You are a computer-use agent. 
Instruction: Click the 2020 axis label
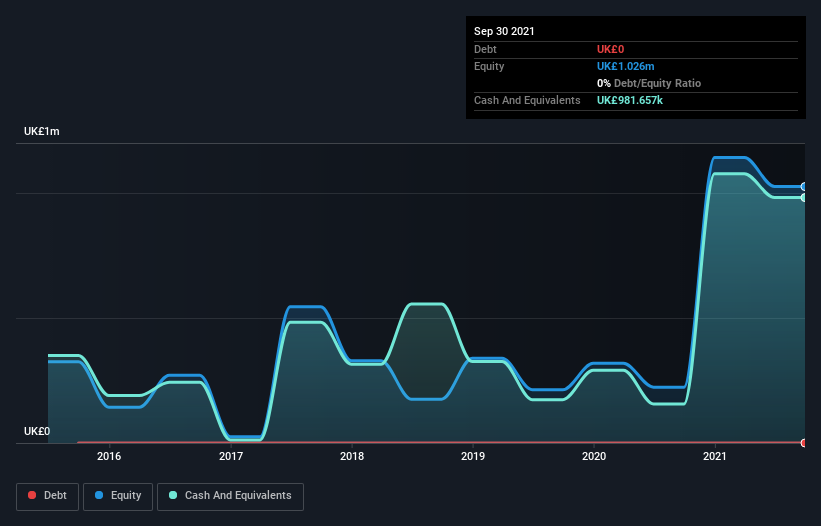pyautogui.click(x=594, y=456)
